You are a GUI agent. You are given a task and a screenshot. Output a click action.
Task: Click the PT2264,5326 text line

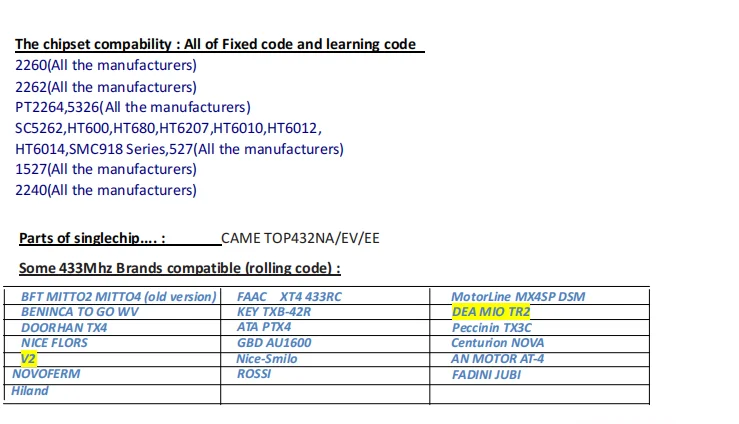pos(133,107)
